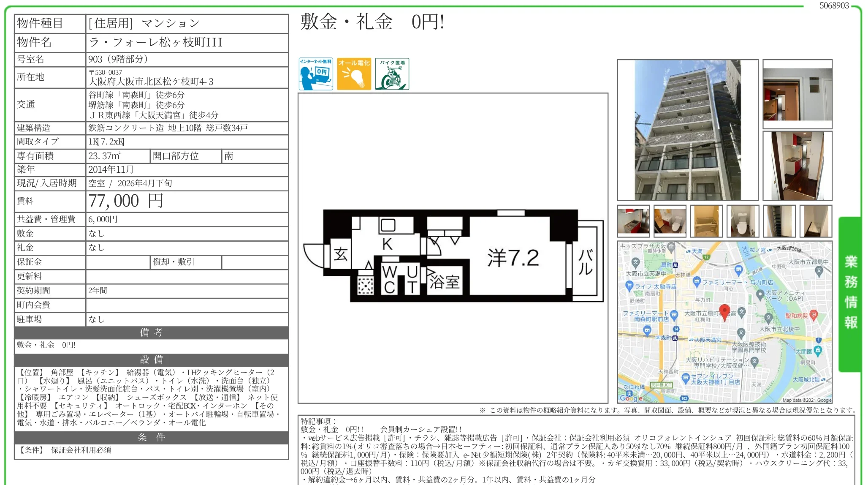Click the 洋7.2 room on the floor plan
This screenshot has width=868, height=485.
pyautogui.click(x=513, y=258)
